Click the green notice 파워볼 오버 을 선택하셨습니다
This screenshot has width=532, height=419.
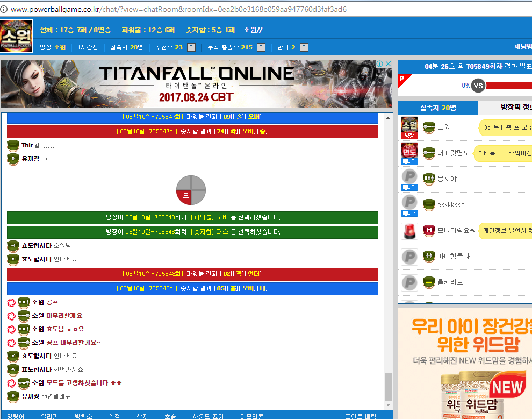(192, 218)
